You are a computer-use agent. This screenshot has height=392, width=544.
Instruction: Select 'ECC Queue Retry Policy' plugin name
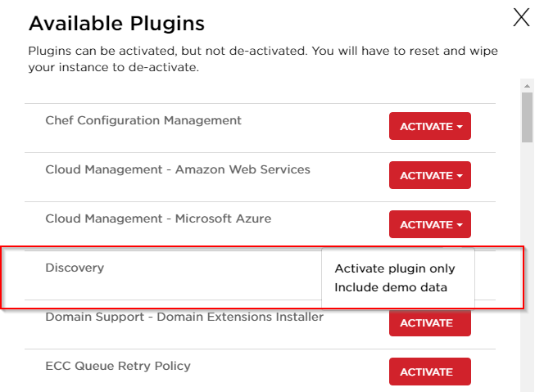pyautogui.click(x=118, y=366)
